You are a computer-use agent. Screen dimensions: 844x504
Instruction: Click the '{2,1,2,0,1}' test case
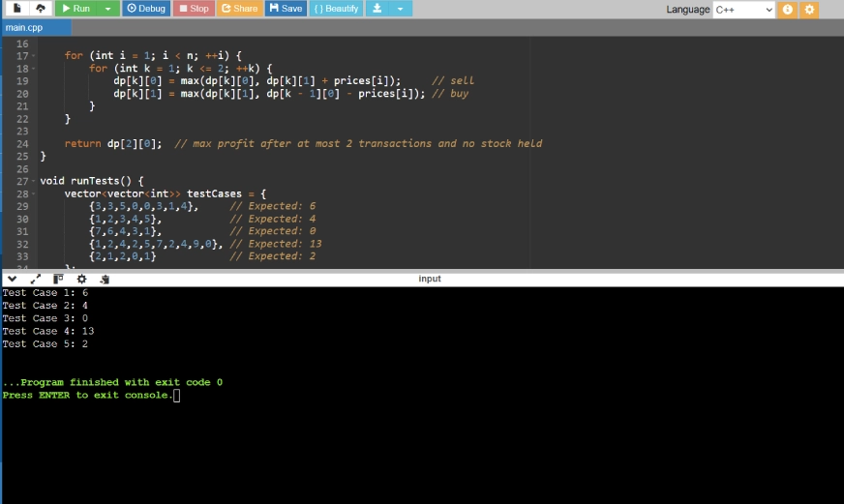123,256
